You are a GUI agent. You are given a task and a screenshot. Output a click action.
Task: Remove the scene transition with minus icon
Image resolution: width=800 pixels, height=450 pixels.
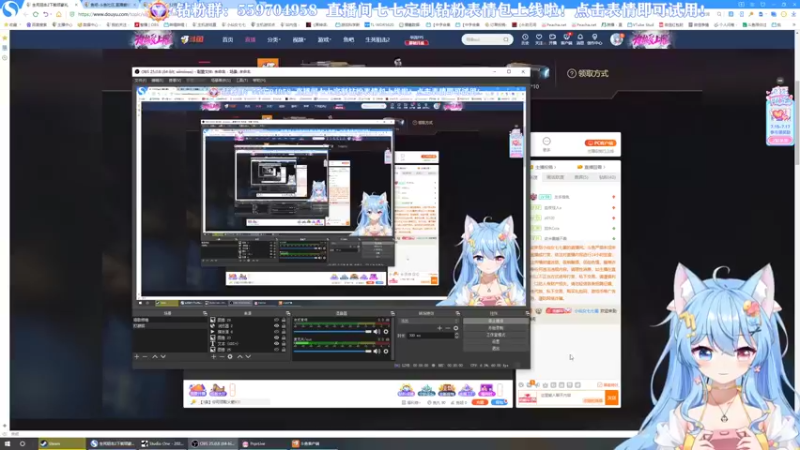(x=447, y=328)
